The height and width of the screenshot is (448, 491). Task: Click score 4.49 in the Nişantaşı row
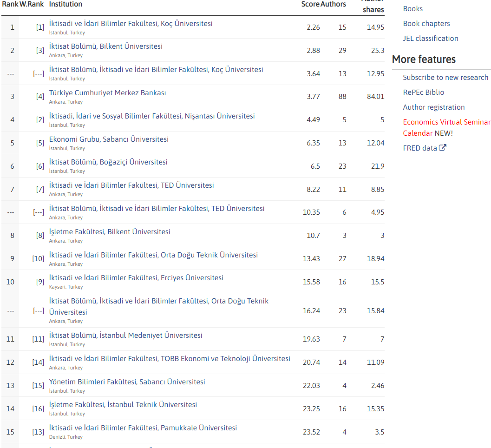(313, 120)
